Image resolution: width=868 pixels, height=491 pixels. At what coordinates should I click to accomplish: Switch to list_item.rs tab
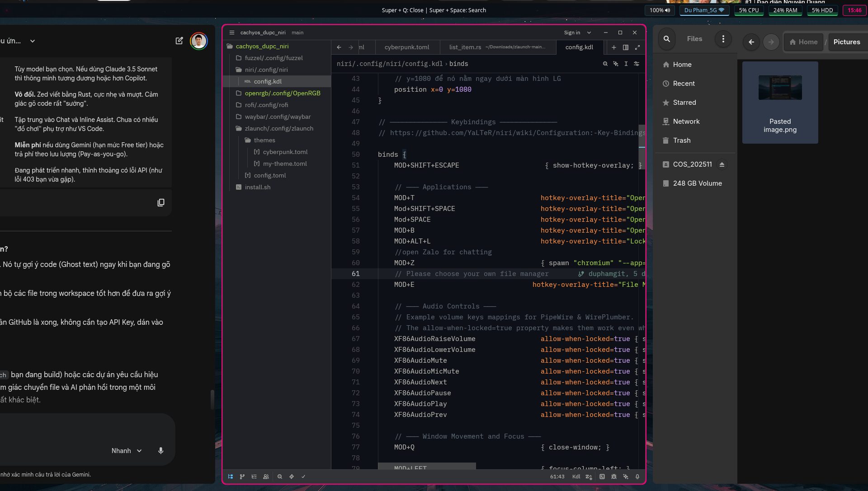pos(497,47)
